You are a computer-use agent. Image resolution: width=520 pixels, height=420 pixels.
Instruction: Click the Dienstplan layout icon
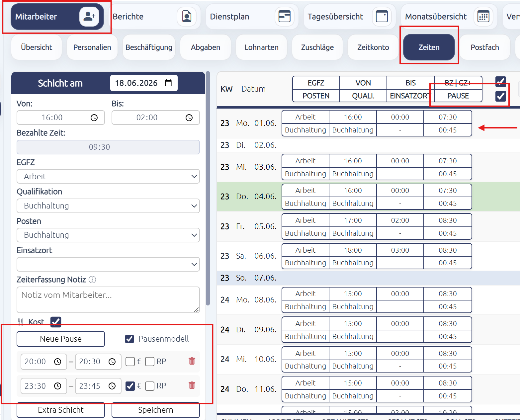(285, 16)
